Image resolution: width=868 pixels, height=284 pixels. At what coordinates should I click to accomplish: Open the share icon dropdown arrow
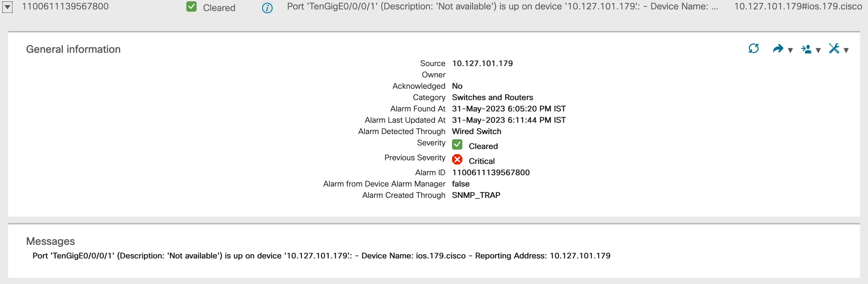tap(790, 51)
